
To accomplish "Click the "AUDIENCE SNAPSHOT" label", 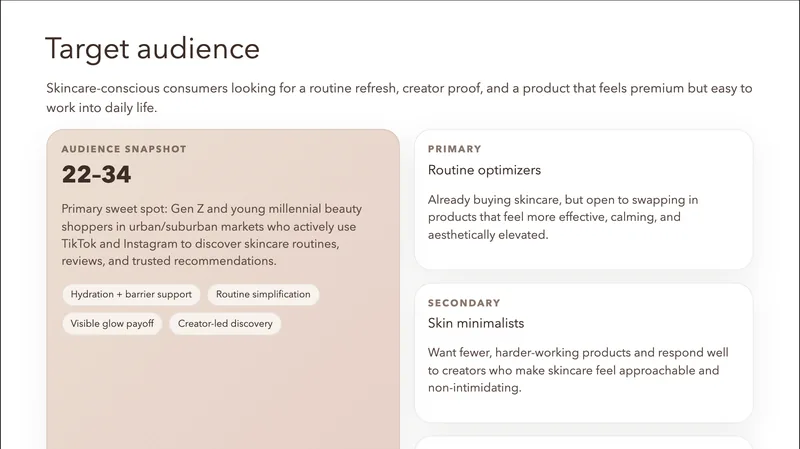I will (124, 149).
